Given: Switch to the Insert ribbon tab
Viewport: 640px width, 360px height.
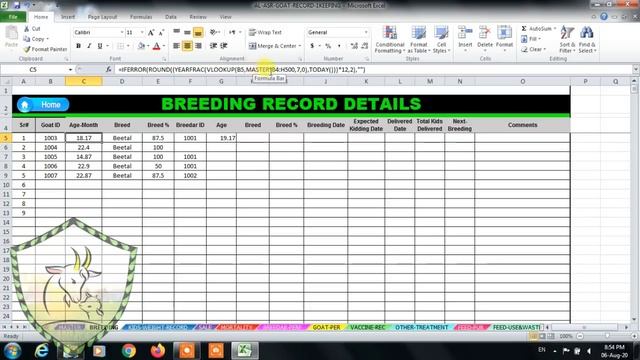Looking at the screenshot, I should point(68,17).
